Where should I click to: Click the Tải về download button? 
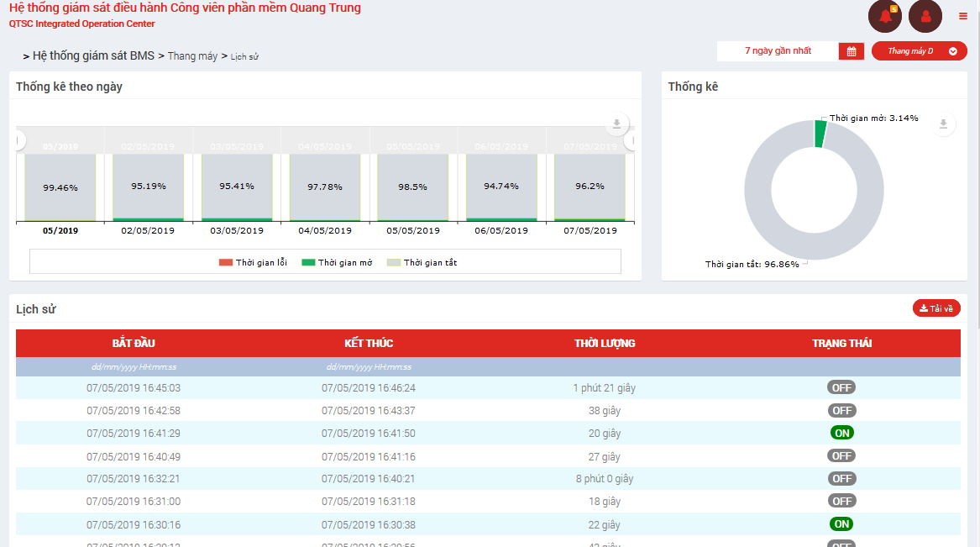[936, 308]
